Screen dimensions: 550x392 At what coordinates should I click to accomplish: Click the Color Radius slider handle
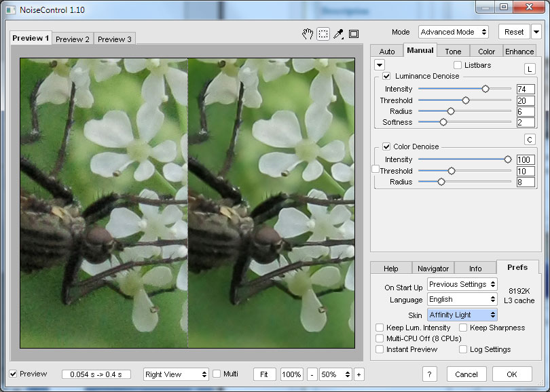441,182
